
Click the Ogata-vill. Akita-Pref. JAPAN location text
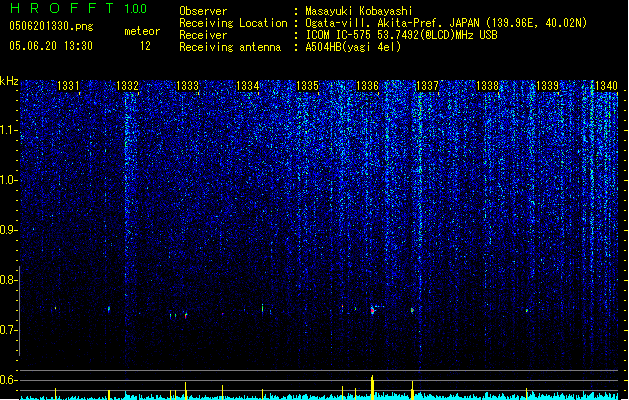coord(446,23)
